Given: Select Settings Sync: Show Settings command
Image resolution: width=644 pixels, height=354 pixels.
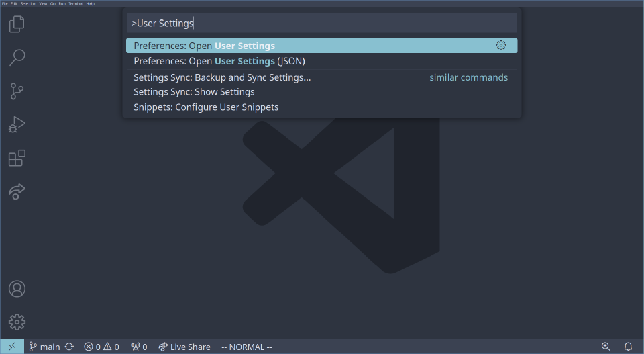Looking at the screenshot, I should pos(321,92).
